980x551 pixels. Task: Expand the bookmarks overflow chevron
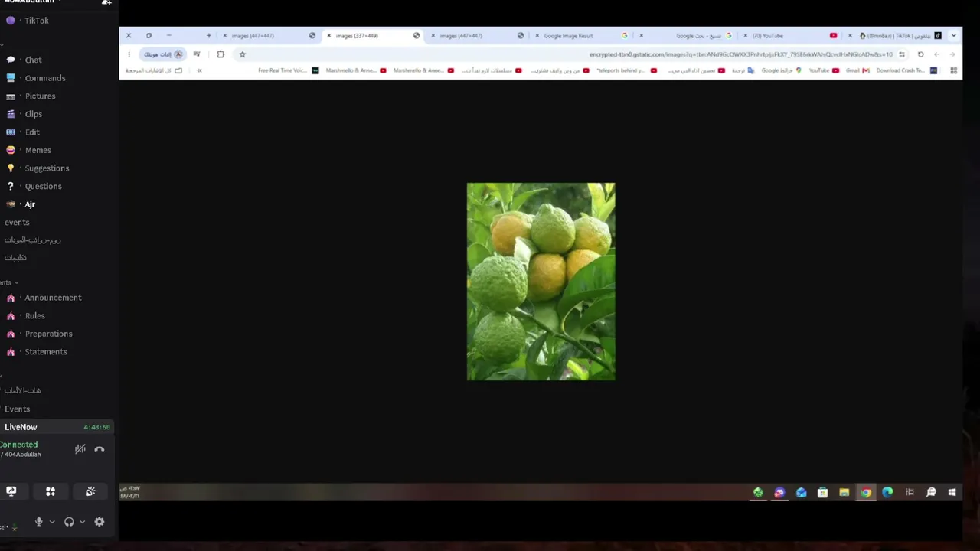(x=199, y=70)
